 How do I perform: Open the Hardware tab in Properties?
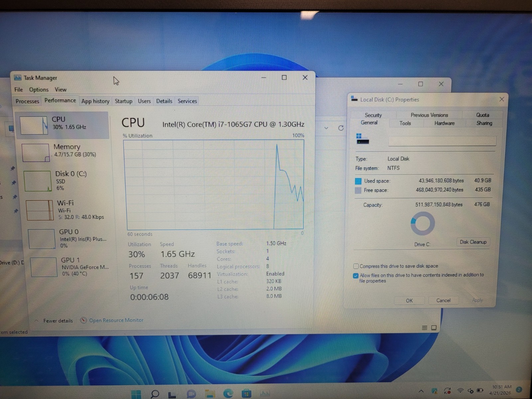pyautogui.click(x=444, y=123)
